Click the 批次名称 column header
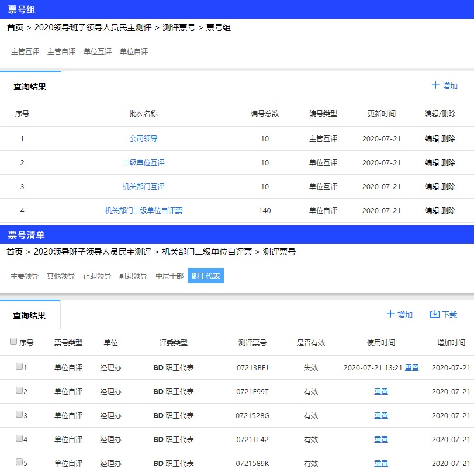474x476 pixels. [x=143, y=114]
